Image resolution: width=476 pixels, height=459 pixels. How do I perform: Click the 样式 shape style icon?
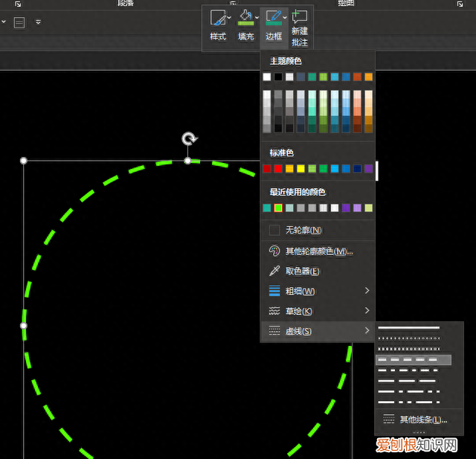click(x=216, y=18)
